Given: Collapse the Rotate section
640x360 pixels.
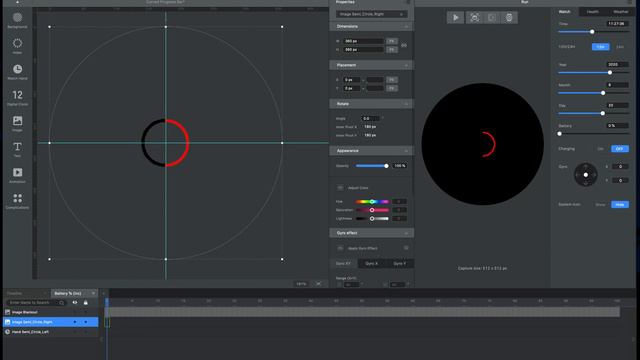Looking at the screenshot, I should point(406,104).
